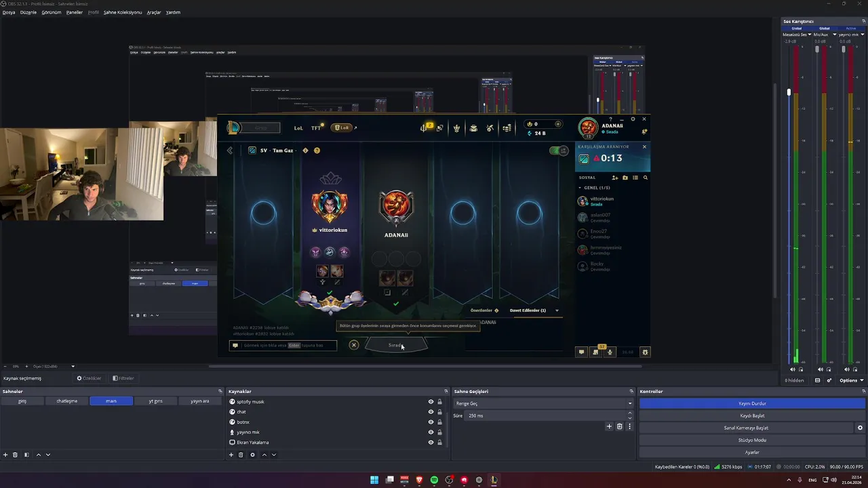Switch to the chatleşme scene
Image resolution: width=868 pixels, height=488 pixels.
[x=66, y=401]
